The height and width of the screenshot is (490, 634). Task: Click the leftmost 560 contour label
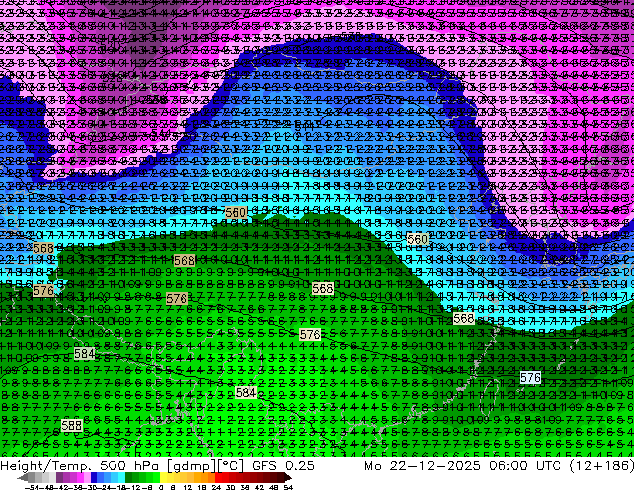236,212
